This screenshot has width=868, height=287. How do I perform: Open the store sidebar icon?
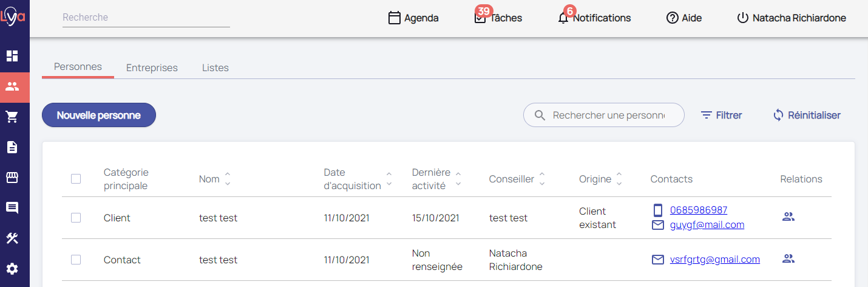[x=12, y=178]
